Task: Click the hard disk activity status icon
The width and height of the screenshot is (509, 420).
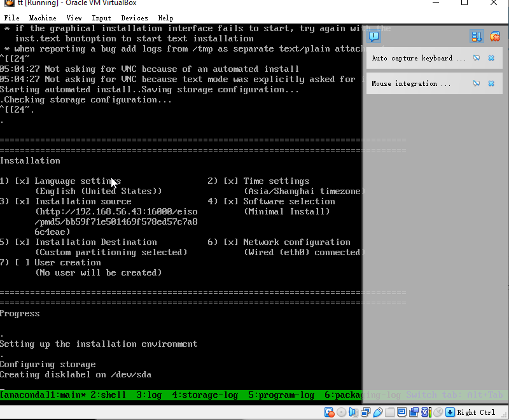Action: [329, 412]
